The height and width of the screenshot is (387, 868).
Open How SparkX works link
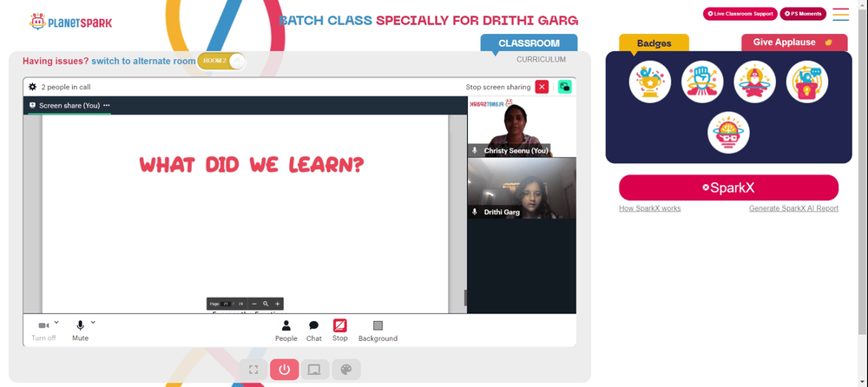click(x=650, y=209)
